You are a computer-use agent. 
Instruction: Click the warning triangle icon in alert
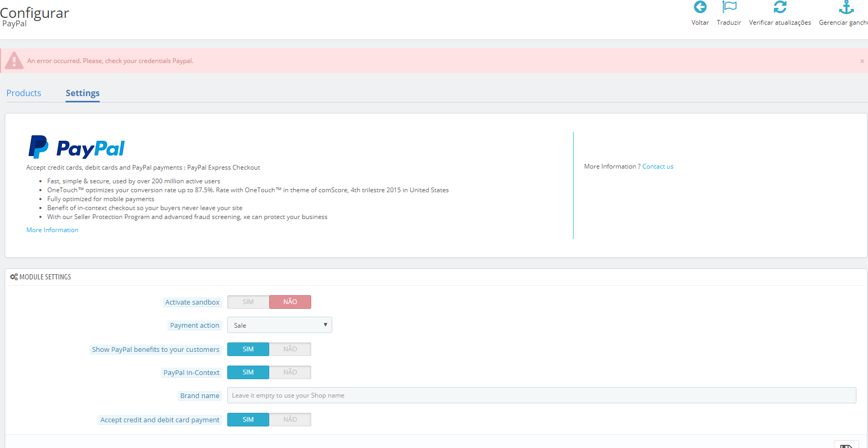(x=14, y=61)
